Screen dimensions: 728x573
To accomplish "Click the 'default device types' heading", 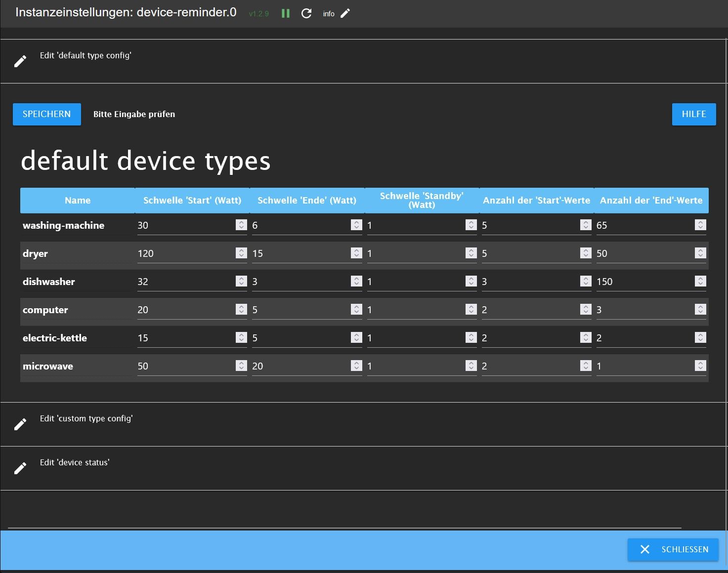I will coord(146,161).
